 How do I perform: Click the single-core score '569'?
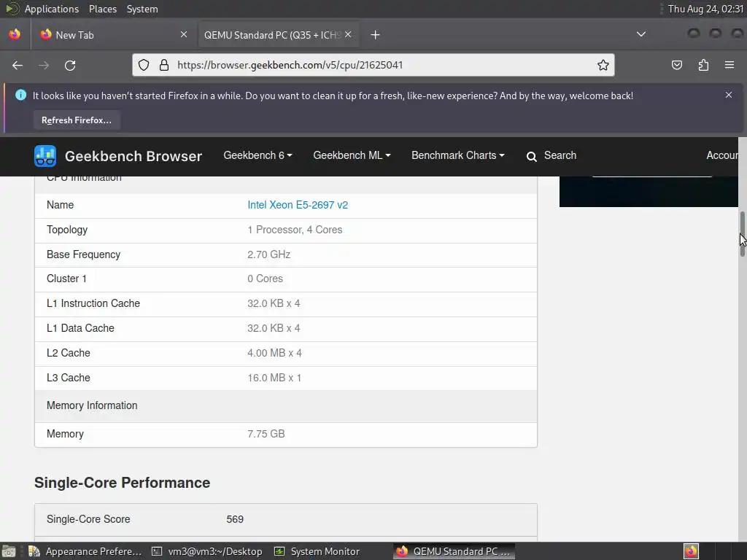click(235, 519)
